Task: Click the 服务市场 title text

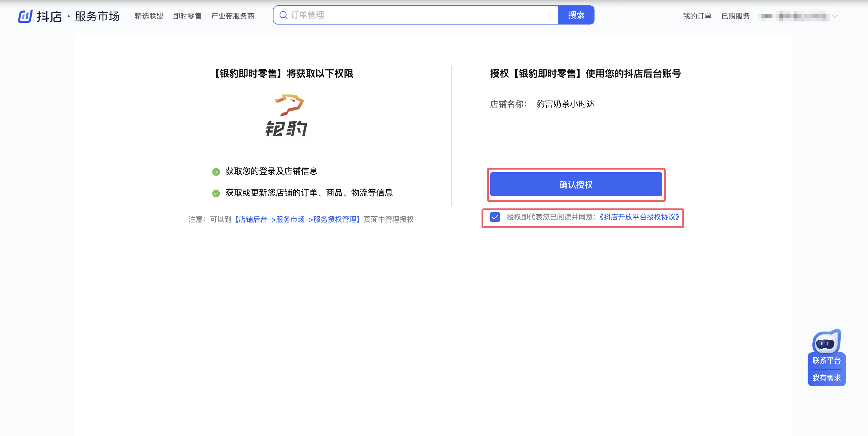Action: click(x=97, y=16)
